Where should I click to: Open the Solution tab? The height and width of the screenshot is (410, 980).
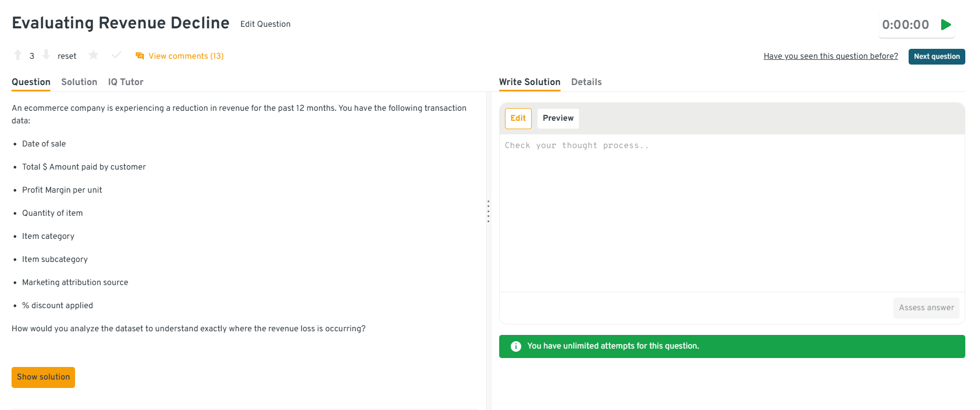[x=79, y=82]
